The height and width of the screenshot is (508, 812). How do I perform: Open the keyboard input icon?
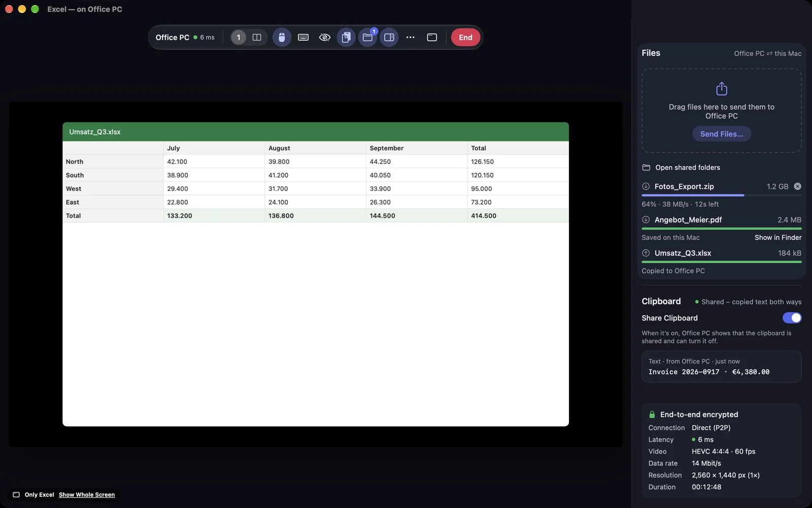[x=303, y=38]
